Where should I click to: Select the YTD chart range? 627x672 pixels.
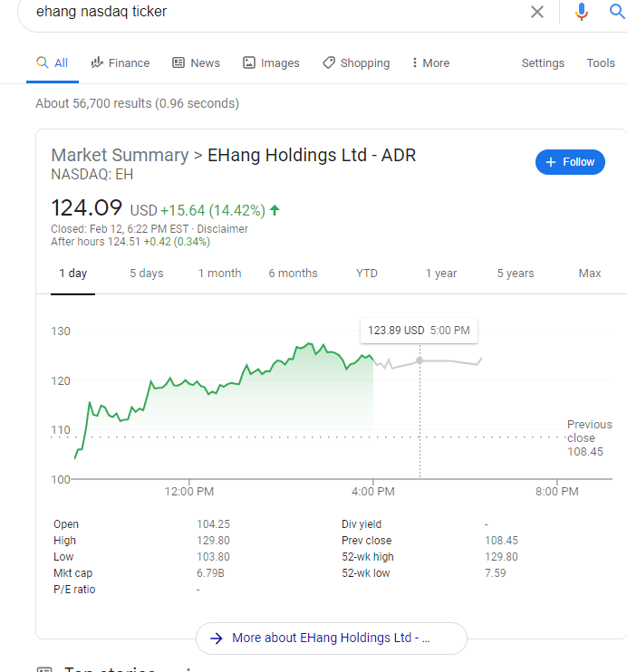click(x=367, y=274)
